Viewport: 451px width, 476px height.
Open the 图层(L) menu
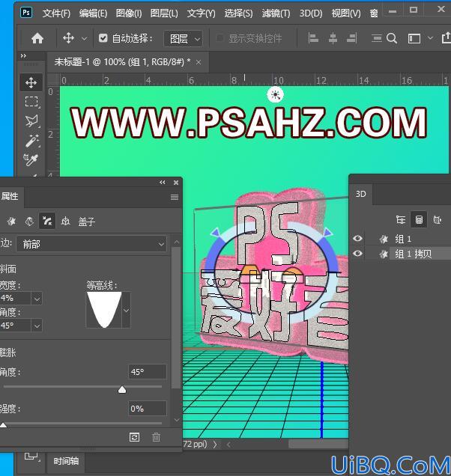click(x=164, y=13)
